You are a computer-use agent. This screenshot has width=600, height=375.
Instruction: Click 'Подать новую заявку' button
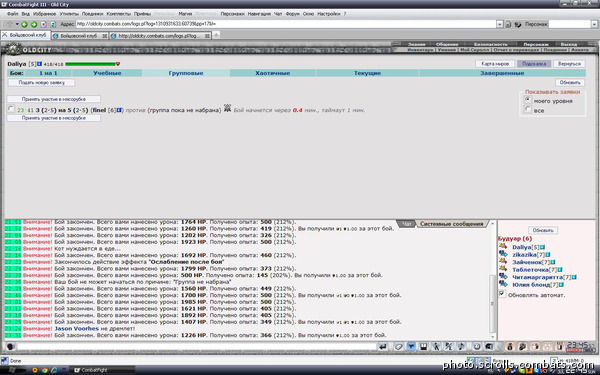41,82
